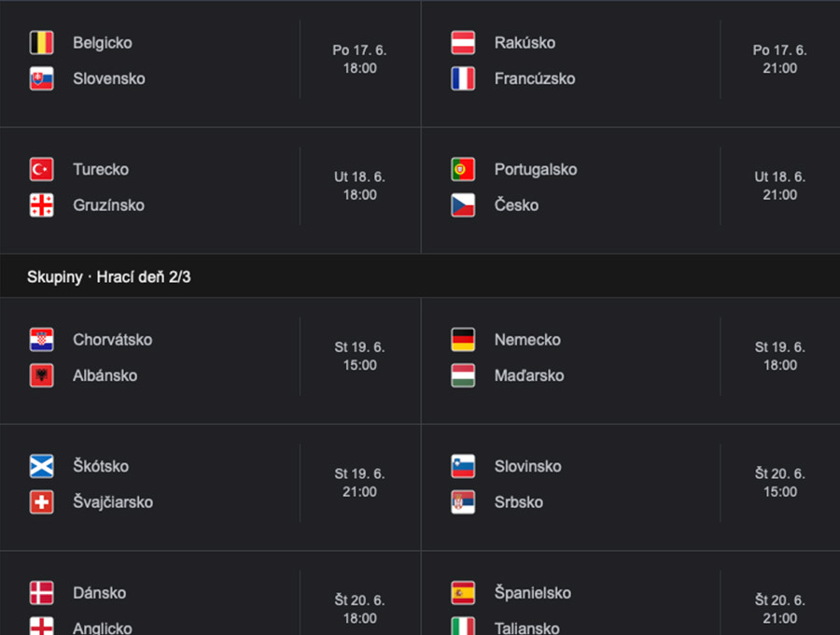Screen dimensions: 840x635
Task: Select the Turkey flag icon
Action: pyautogui.click(x=41, y=169)
